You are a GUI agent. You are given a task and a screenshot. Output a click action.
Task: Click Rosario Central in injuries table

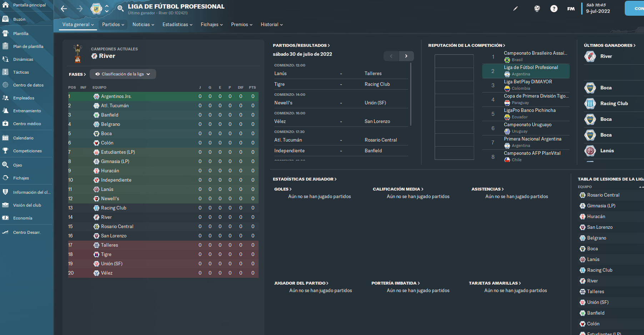pos(603,195)
